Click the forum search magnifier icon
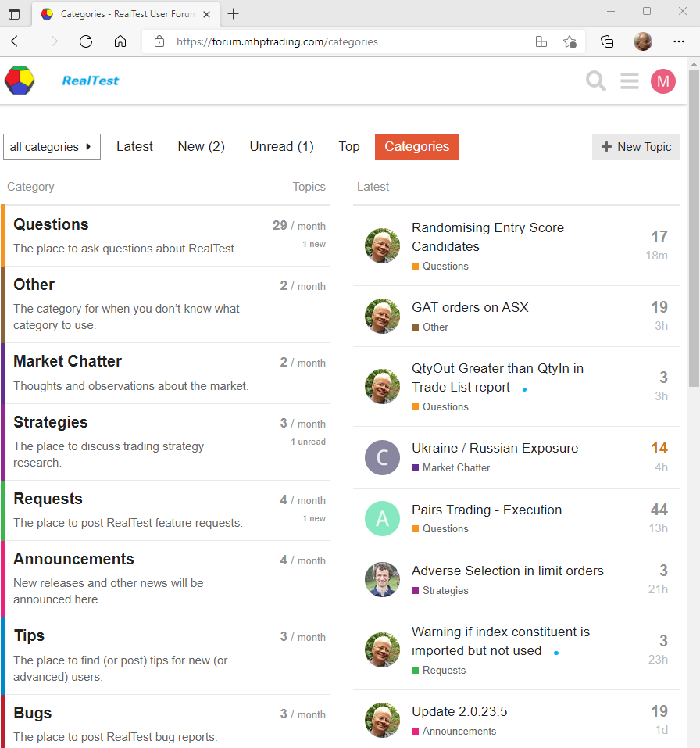 [595, 81]
